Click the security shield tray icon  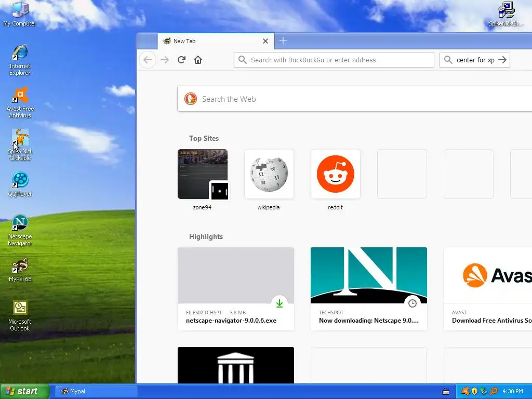[474, 391]
